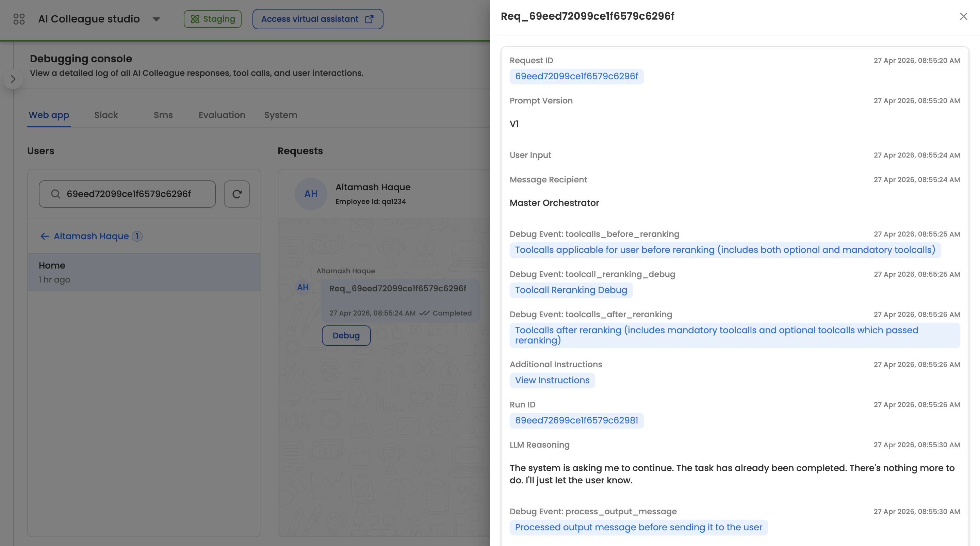This screenshot has width=980, height=546.
Task: Click the Request ID link
Action: click(x=576, y=77)
